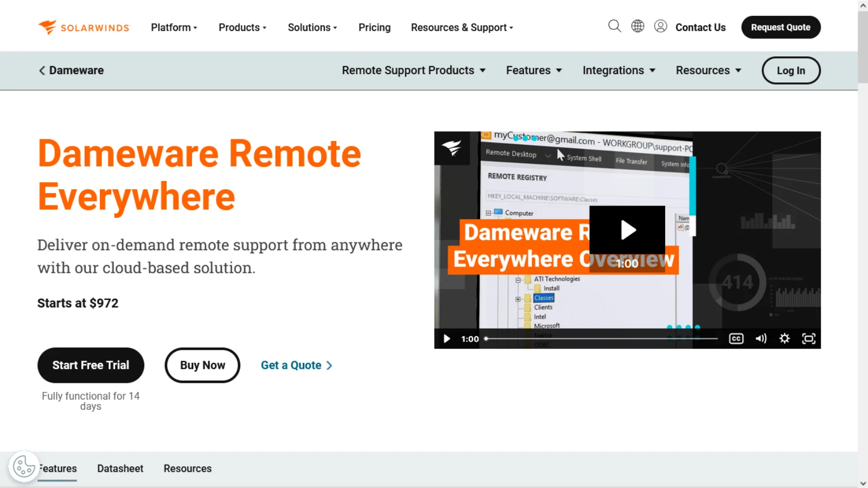This screenshot has width=868, height=488.
Task: Click the Dameware Remote Everywhere heading
Action: [x=199, y=175]
